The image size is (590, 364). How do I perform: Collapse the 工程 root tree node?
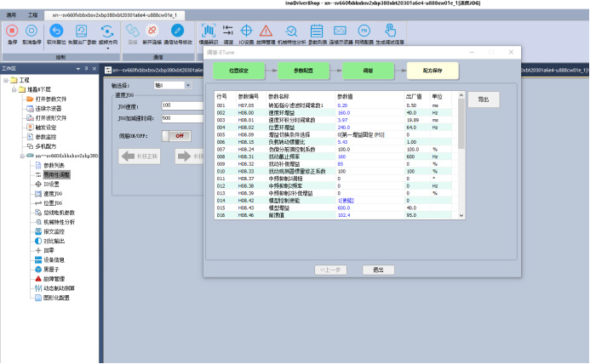5,80
